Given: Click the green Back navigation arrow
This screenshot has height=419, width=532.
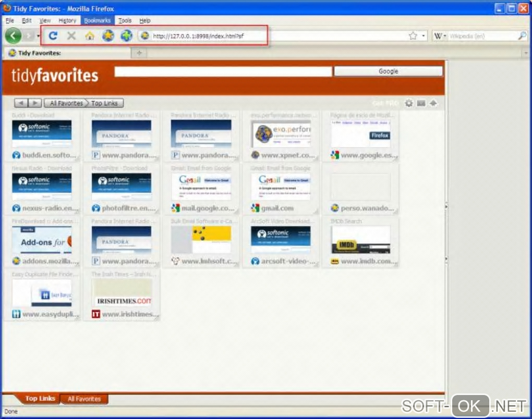Looking at the screenshot, I should (x=13, y=35).
